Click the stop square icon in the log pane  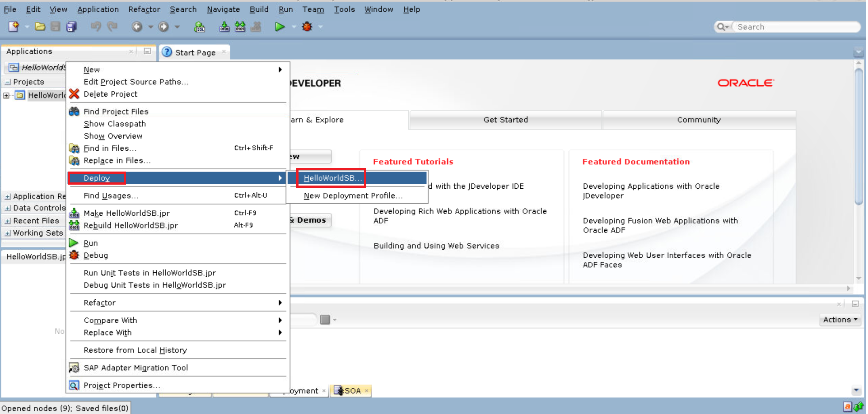325,320
